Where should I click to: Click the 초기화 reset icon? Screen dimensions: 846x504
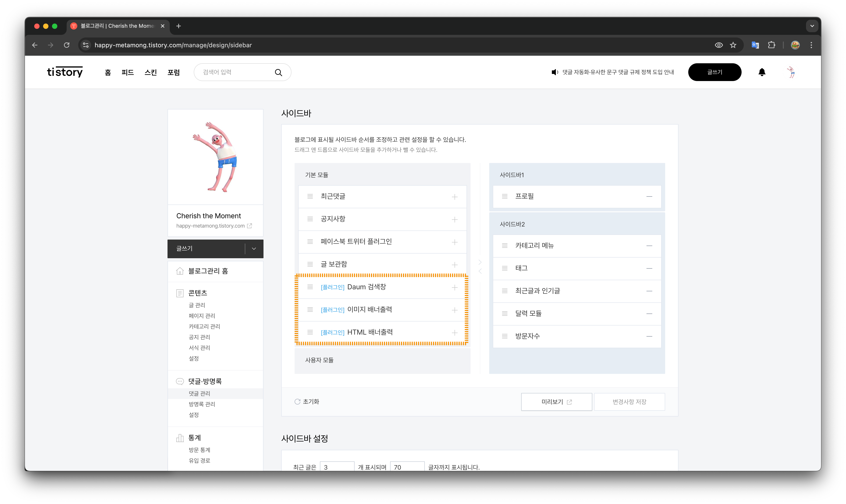297,401
